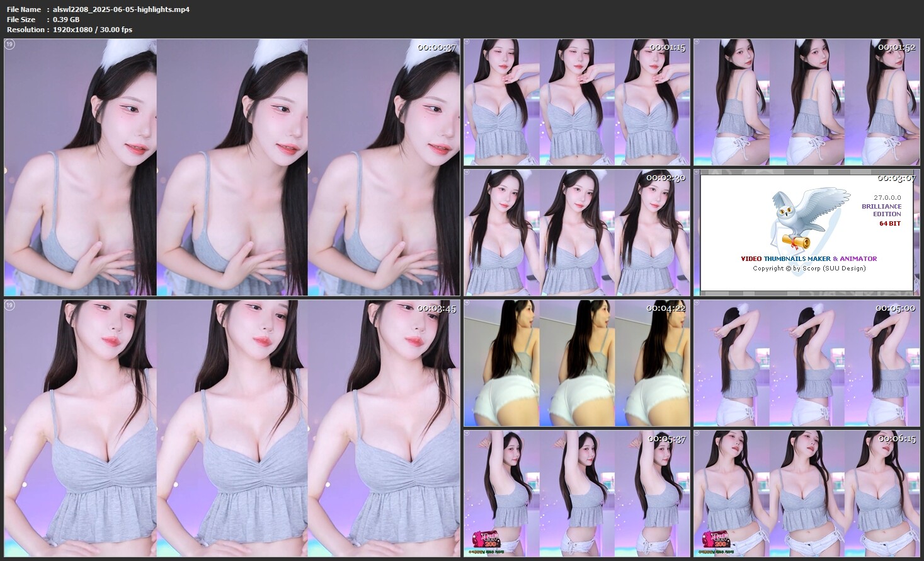
Task: Open the Video Thumbnails Maker splash frame at 00:03:07
Action: click(x=807, y=233)
